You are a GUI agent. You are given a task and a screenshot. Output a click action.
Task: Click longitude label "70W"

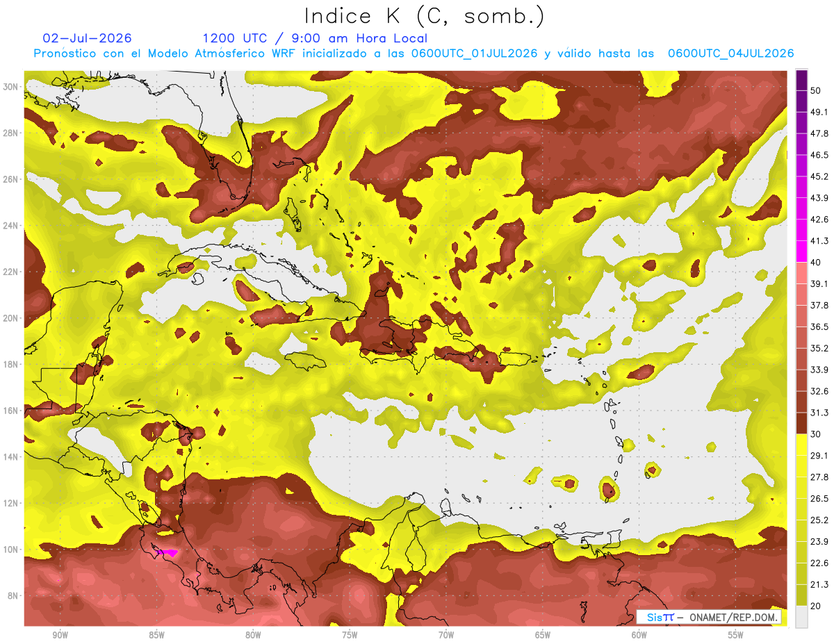446,635
